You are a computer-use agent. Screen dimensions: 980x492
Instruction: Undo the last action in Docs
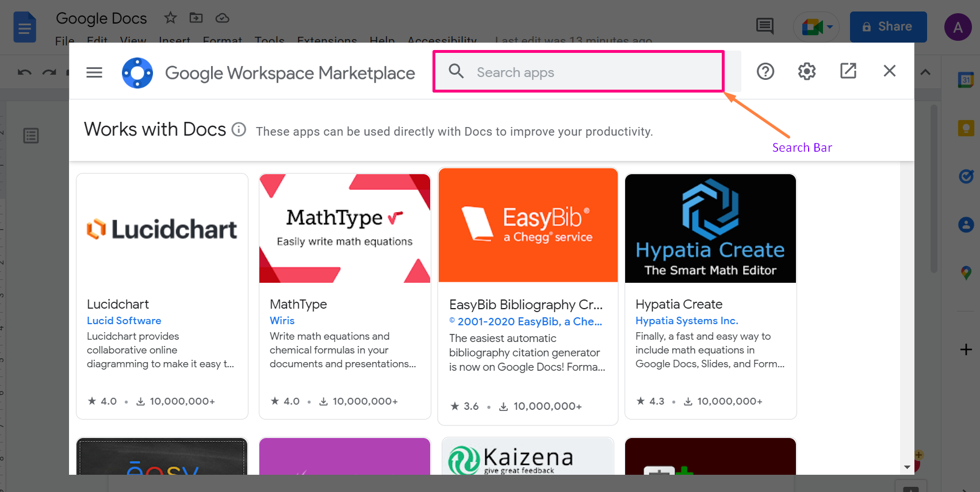point(24,72)
